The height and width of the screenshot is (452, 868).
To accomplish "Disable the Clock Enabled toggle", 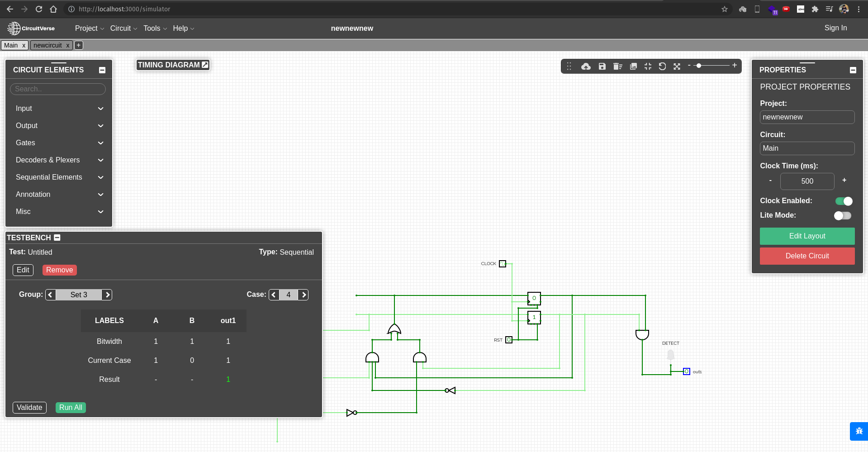I will point(844,201).
